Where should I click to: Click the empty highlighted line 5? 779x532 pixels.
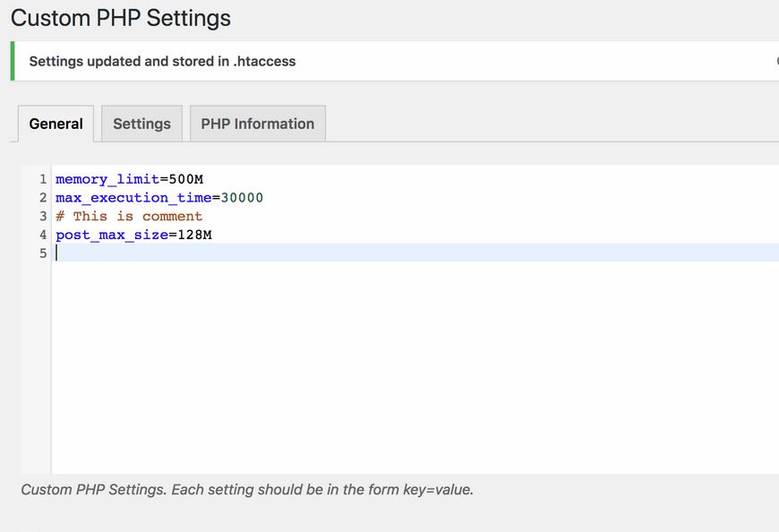415,253
